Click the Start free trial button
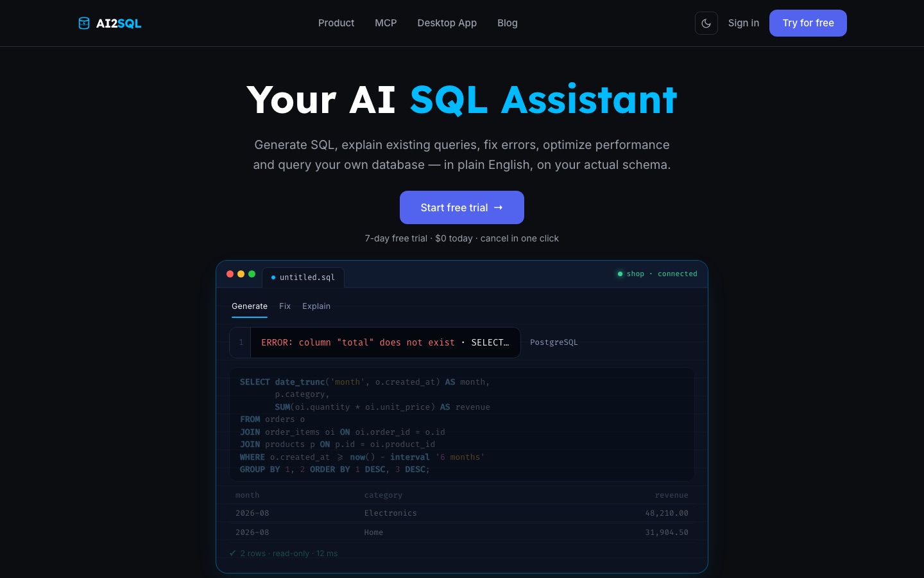 pyautogui.click(x=462, y=207)
